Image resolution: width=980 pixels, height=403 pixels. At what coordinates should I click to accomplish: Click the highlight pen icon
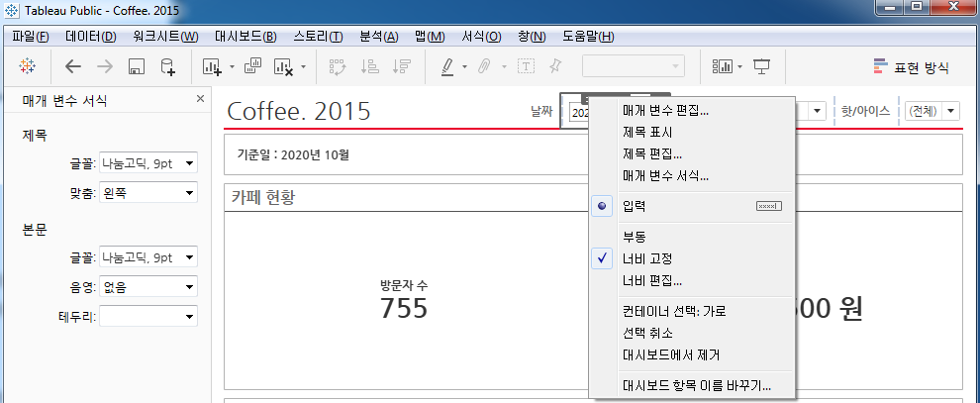pos(446,67)
